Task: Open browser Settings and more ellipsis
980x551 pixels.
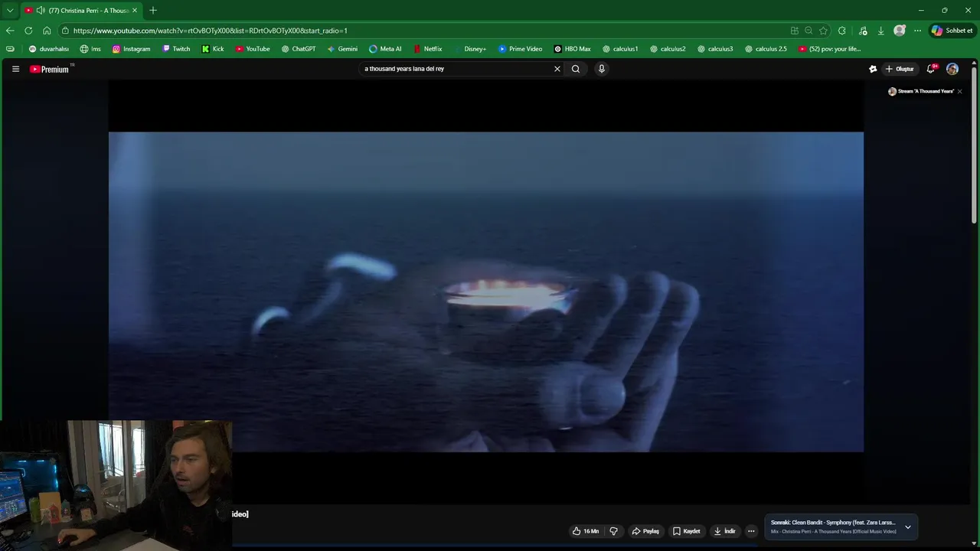Action: [x=917, y=31]
